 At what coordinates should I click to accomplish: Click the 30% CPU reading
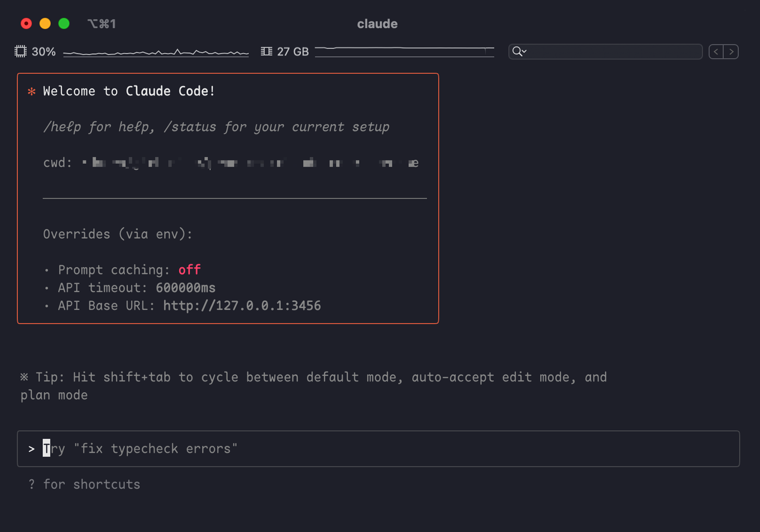[x=44, y=52]
